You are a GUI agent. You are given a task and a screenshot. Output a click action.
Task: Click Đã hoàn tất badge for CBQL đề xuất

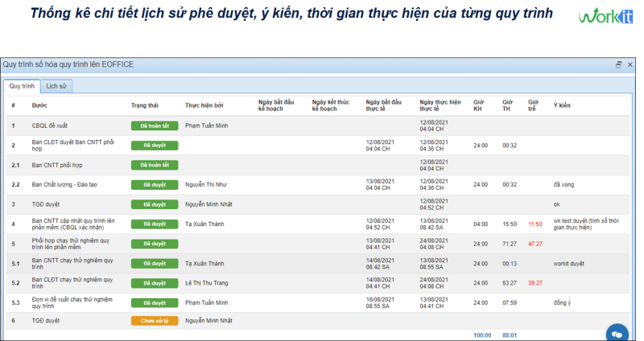(154, 125)
